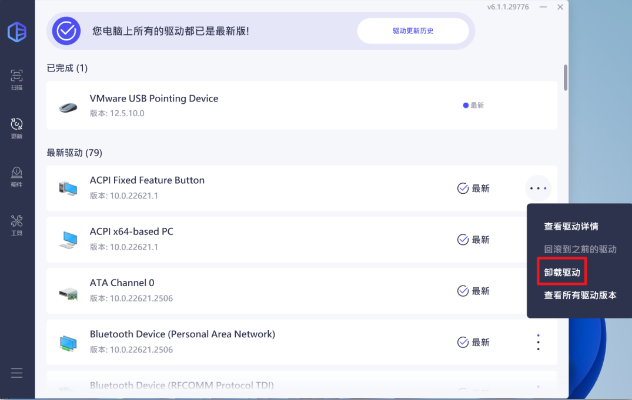Click the Bluetooth Personal Area Network device icon
Screen dimensions: 632x400
68,343
